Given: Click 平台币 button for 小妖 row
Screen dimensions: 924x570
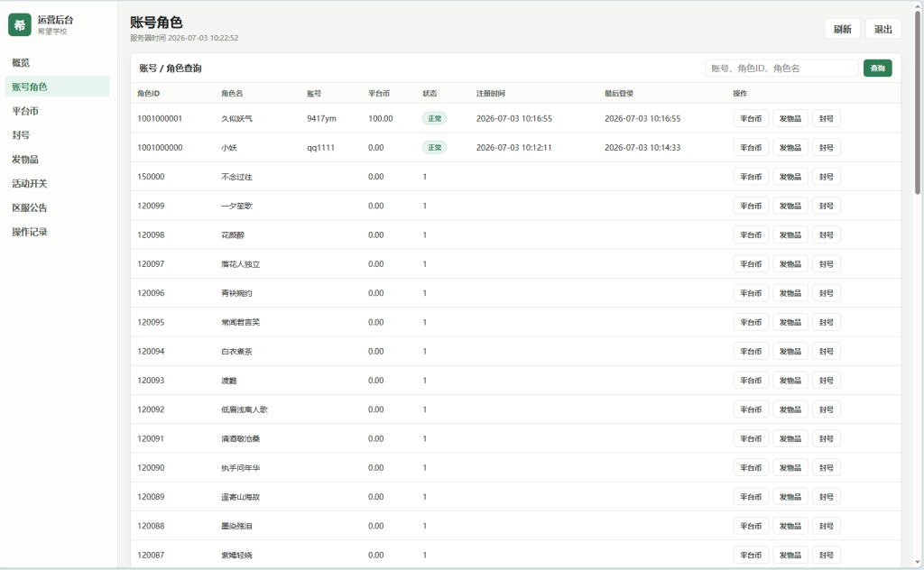Looking at the screenshot, I should tap(751, 147).
